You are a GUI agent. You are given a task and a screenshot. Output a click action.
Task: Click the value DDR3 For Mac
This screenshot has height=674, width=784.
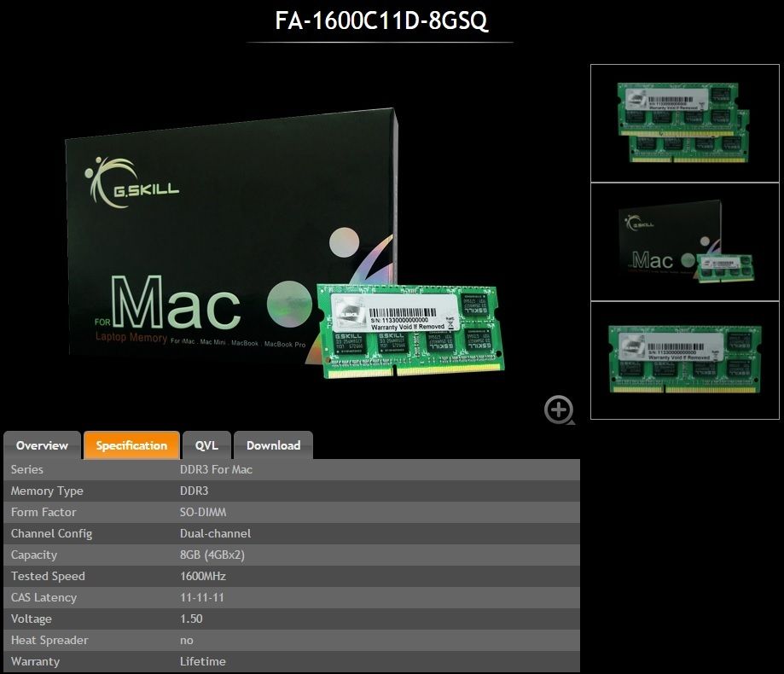coord(216,469)
